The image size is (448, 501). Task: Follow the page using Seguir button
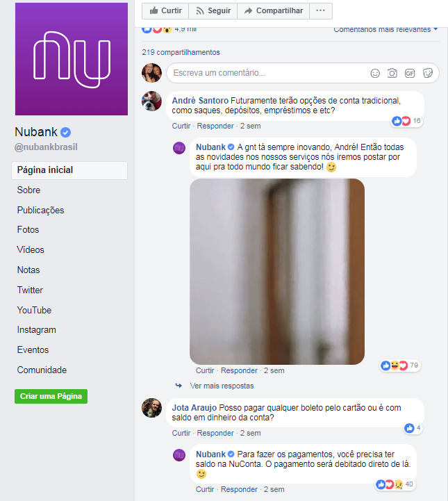(x=213, y=11)
